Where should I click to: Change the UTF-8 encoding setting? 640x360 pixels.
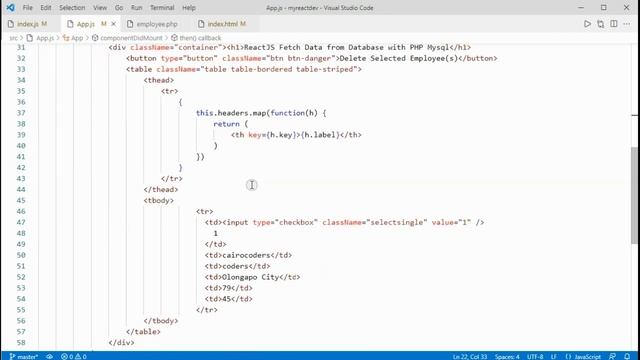535,356
